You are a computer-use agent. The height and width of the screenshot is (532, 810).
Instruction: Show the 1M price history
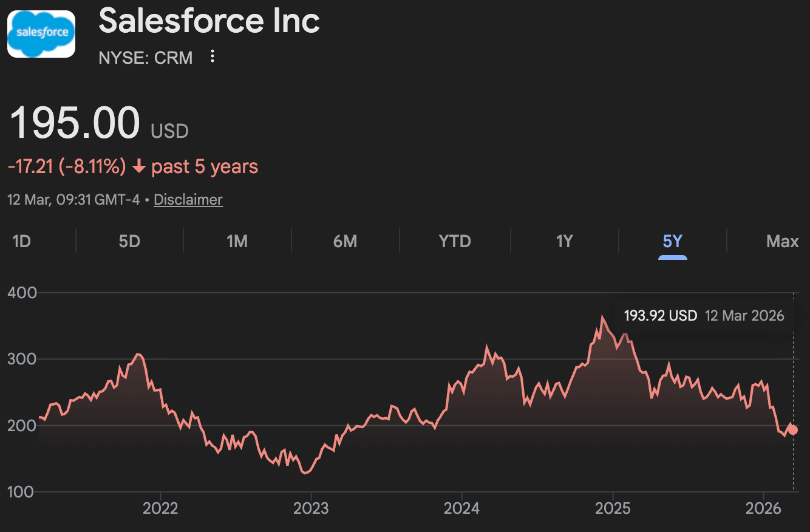[x=237, y=242]
